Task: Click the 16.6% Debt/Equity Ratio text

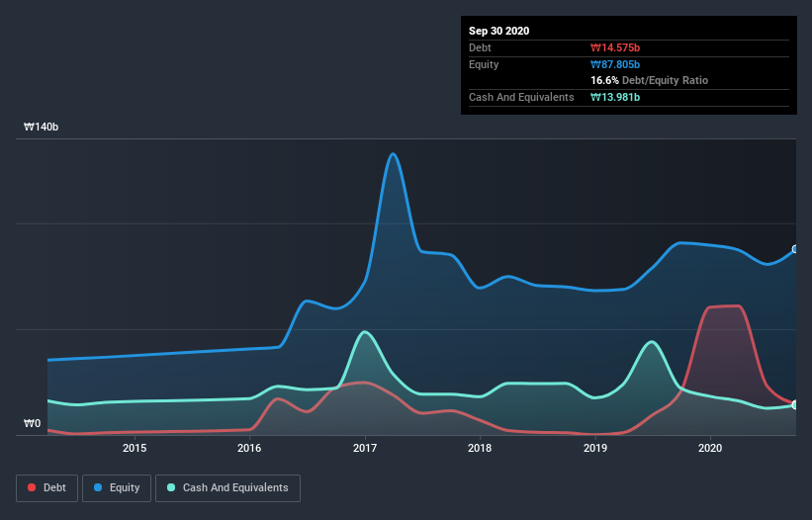Action: click(650, 80)
